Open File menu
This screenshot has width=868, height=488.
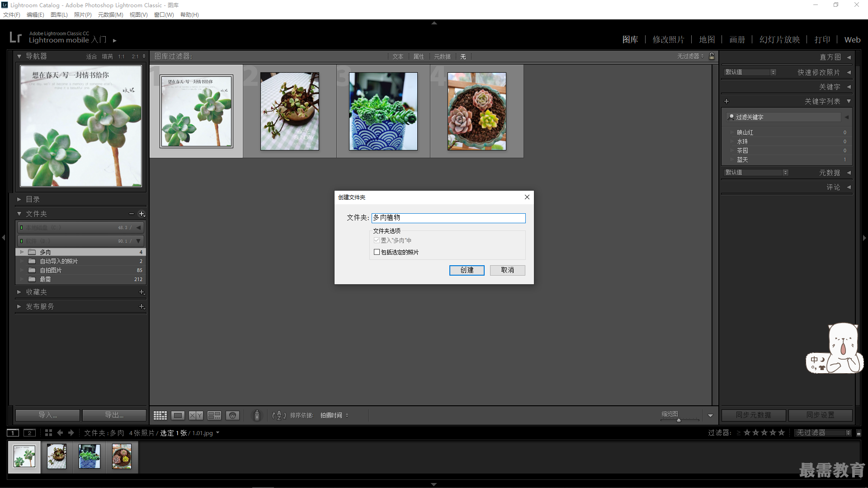[12, 15]
